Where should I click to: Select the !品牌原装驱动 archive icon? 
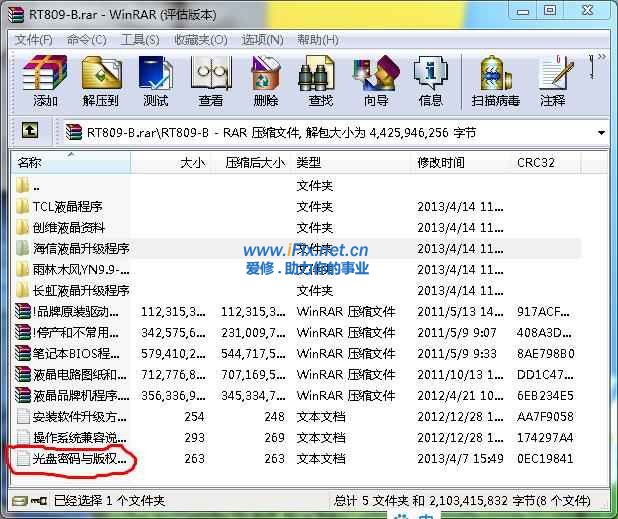coord(23,311)
